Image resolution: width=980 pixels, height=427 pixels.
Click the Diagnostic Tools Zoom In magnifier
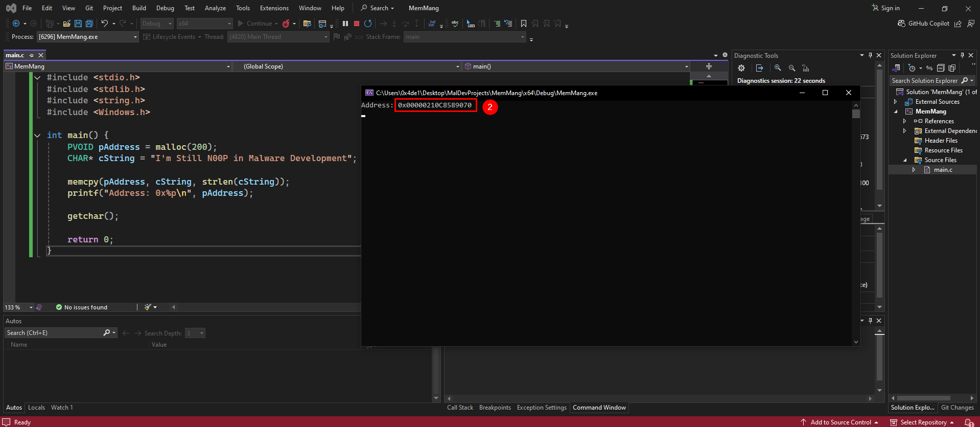[778, 68]
